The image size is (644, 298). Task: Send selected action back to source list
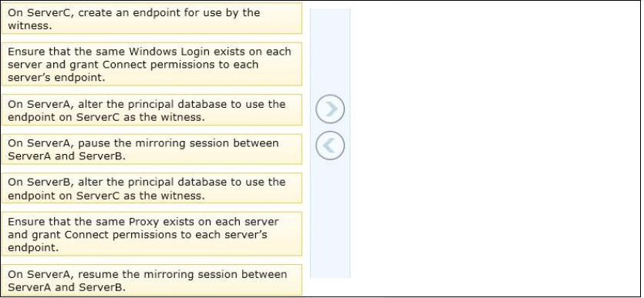pos(330,145)
